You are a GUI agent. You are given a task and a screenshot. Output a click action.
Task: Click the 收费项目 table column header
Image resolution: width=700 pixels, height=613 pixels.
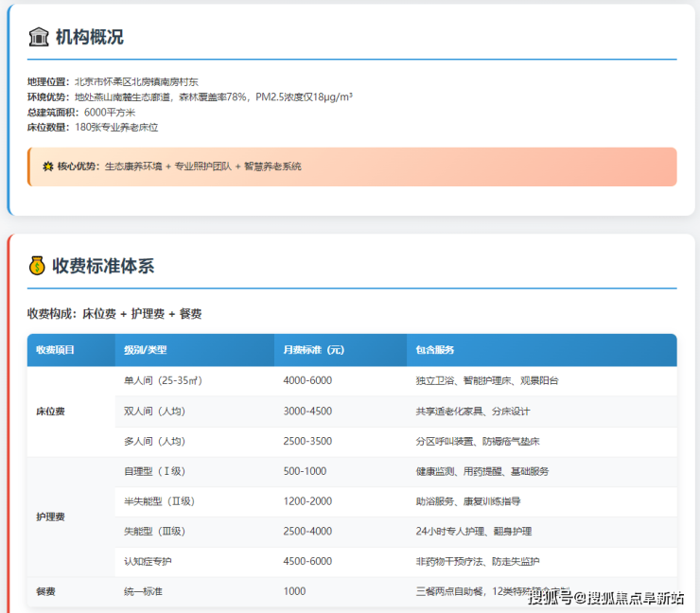[x=55, y=350]
